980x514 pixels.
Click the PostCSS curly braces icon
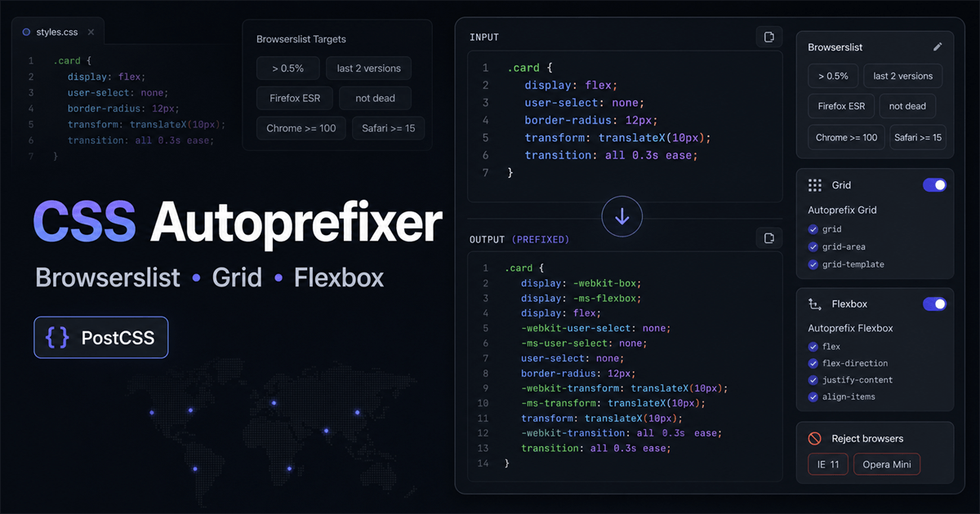pyautogui.click(x=57, y=338)
